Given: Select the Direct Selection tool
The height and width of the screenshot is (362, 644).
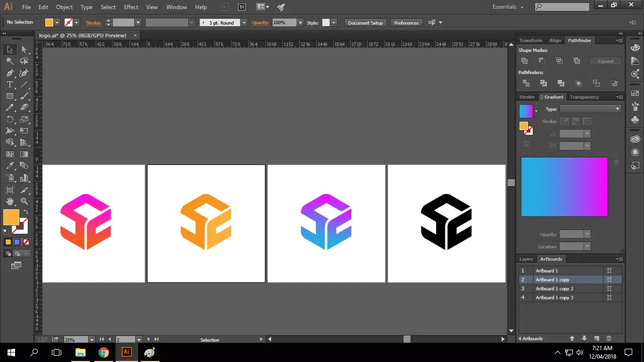Looking at the screenshot, I should [x=24, y=49].
